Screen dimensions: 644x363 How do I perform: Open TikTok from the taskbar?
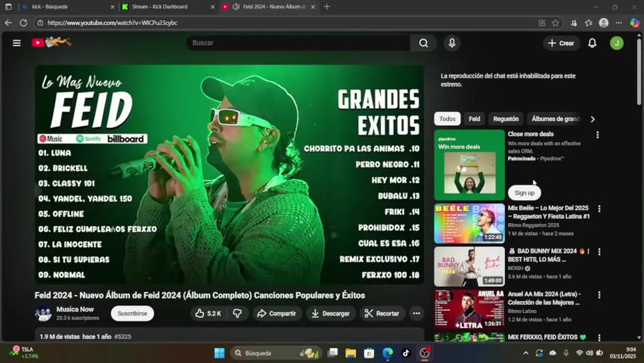click(406, 353)
